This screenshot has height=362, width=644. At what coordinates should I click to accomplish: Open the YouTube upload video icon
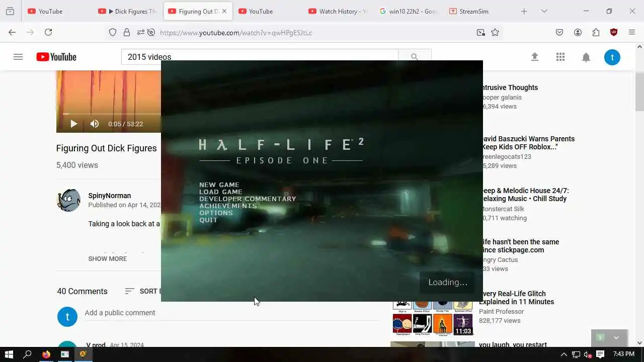535,57
